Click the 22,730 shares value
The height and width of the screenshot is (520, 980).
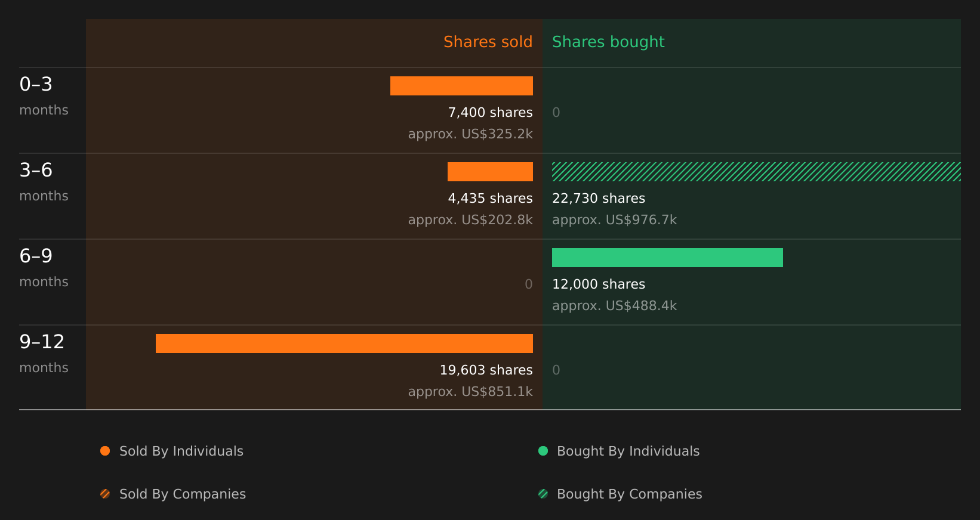599,199
